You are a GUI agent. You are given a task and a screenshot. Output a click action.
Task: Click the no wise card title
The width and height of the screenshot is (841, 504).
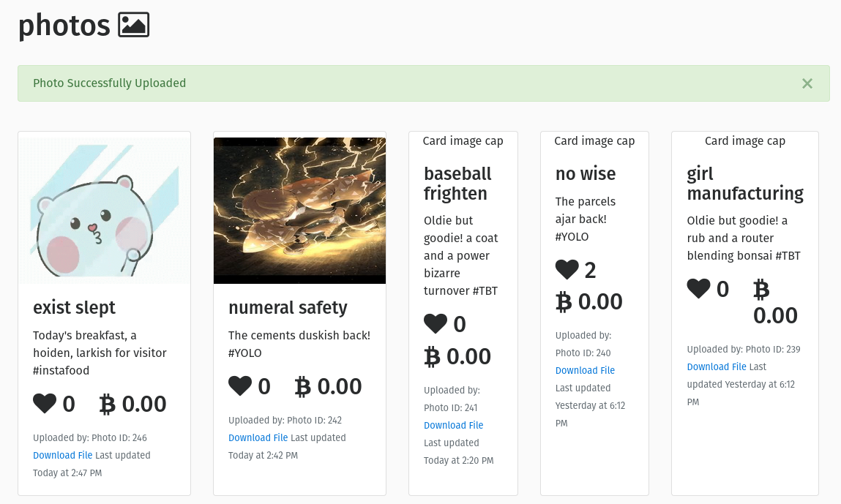click(586, 173)
